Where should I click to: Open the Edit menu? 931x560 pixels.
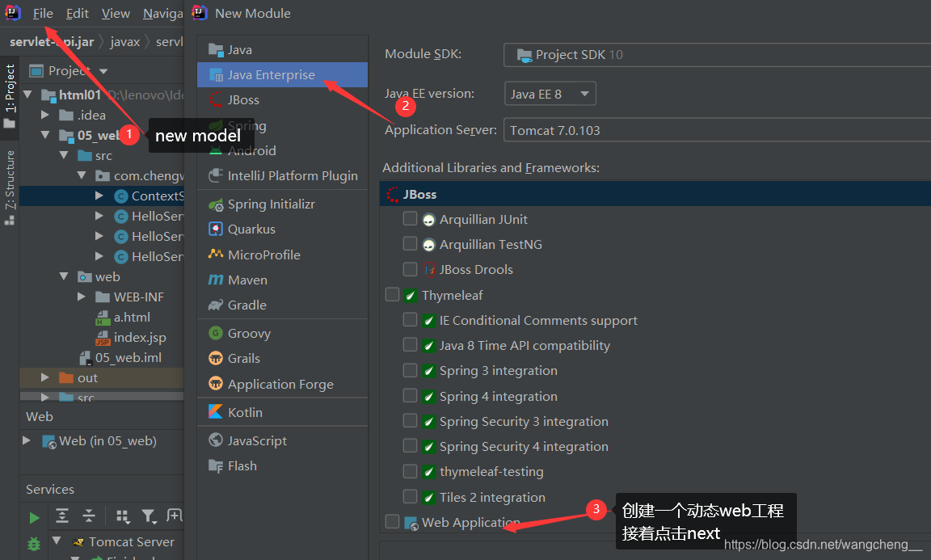[x=78, y=13]
